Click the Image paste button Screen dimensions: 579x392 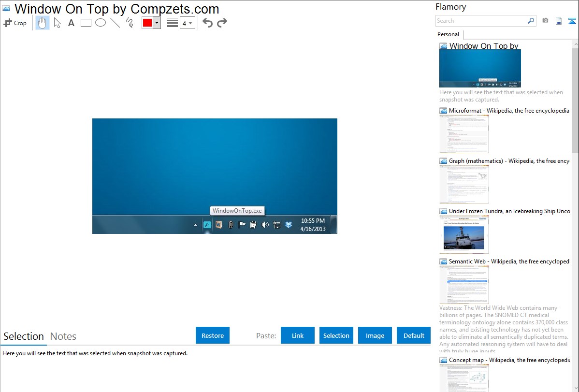coord(375,335)
